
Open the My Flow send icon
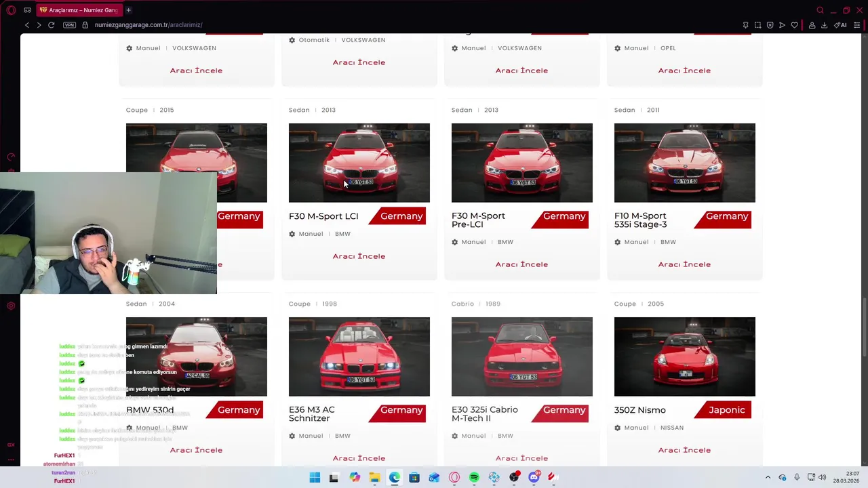click(782, 25)
